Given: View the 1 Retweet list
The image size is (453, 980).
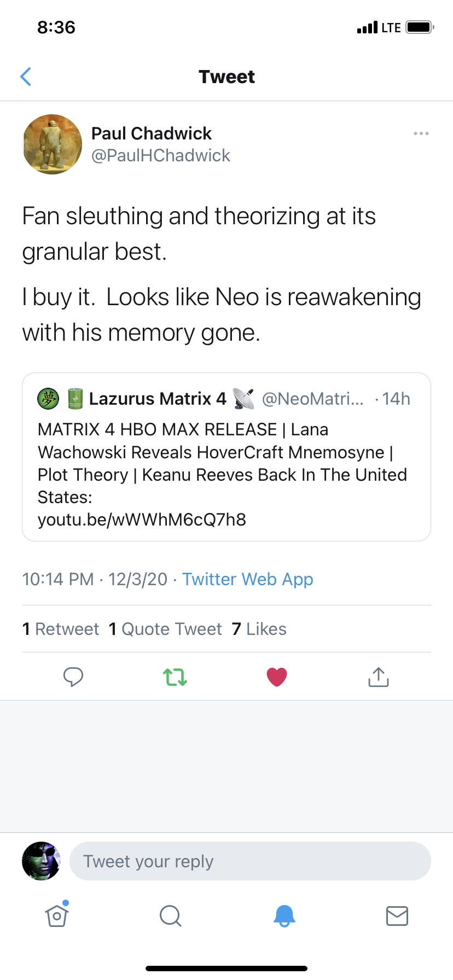Looking at the screenshot, I should (61, 629).
